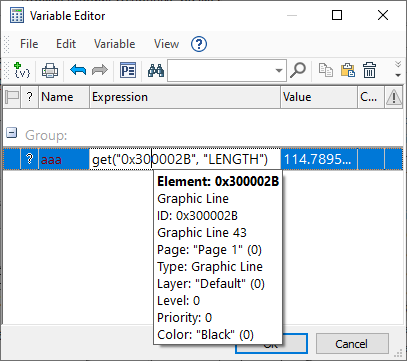Click the warning triangle column header
The image size is (407, 361).
click(394, 97)
